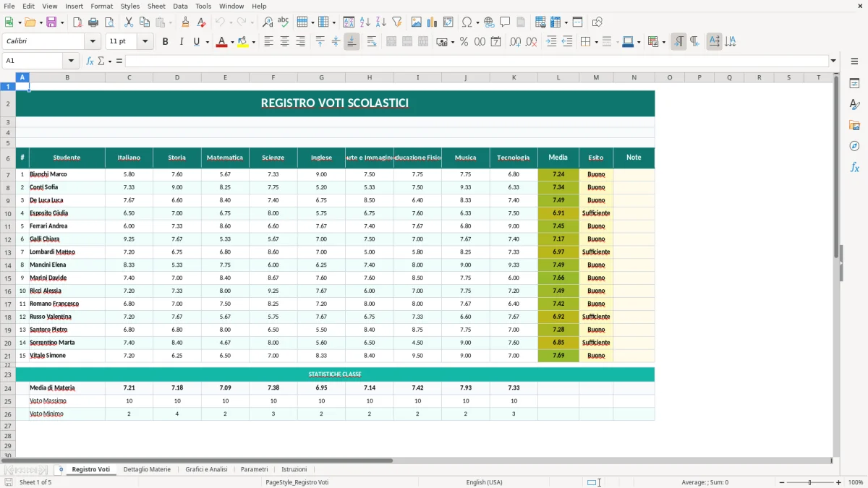Open the sidebar Gallery icon
Viewport: 868px width, 488px height.
(854, 126)
